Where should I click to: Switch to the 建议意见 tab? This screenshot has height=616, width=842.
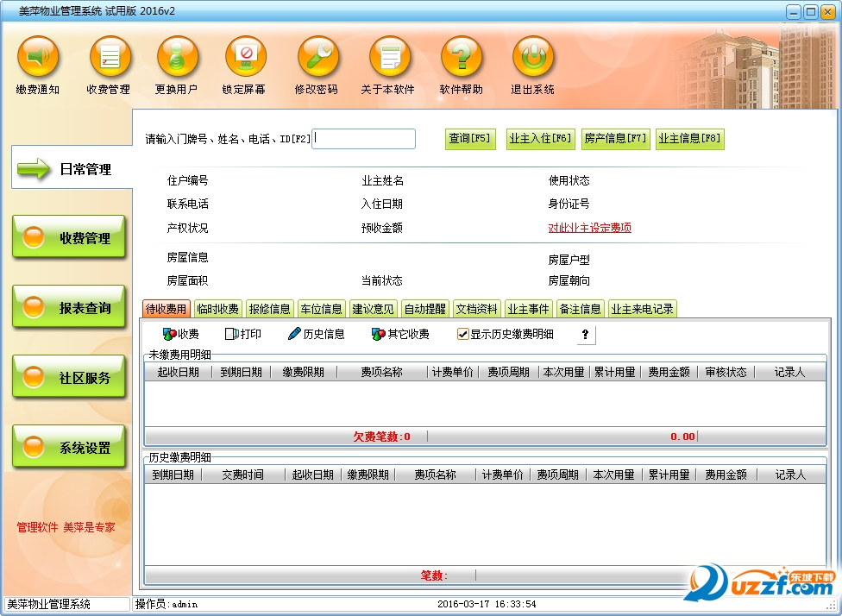[x=374, y=309]
